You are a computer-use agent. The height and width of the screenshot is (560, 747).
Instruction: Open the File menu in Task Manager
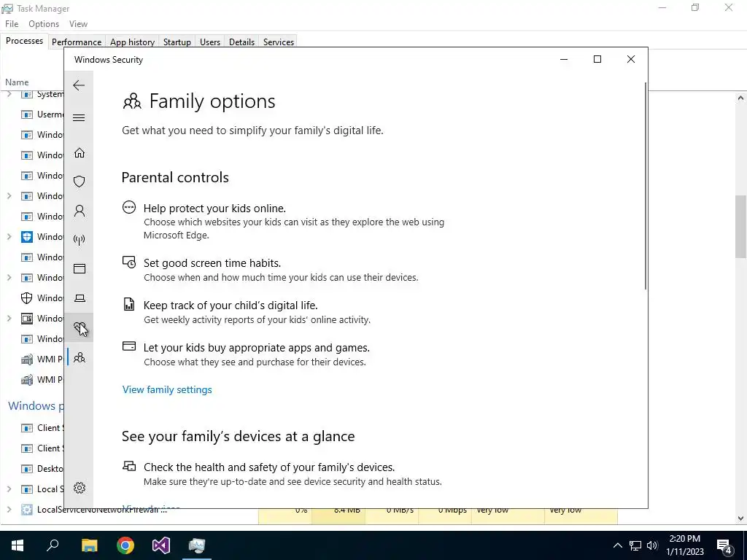tap(12, 24)
